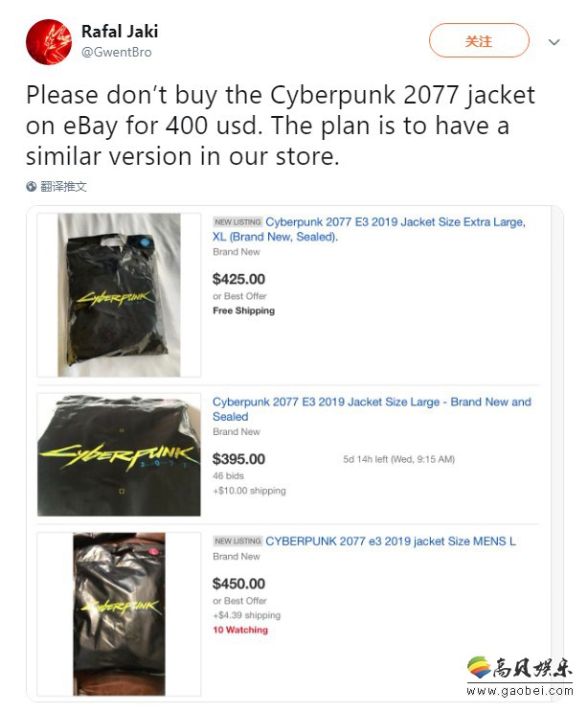Image resolution: width=588 pixels, height=713 pixels.
Task: Click the $450.00 price
Action: click(238, 584)
